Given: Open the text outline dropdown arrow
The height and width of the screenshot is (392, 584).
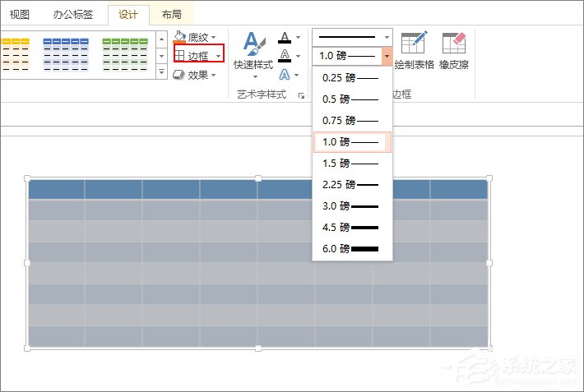Looking at the screenshot, I should (298, 56).
